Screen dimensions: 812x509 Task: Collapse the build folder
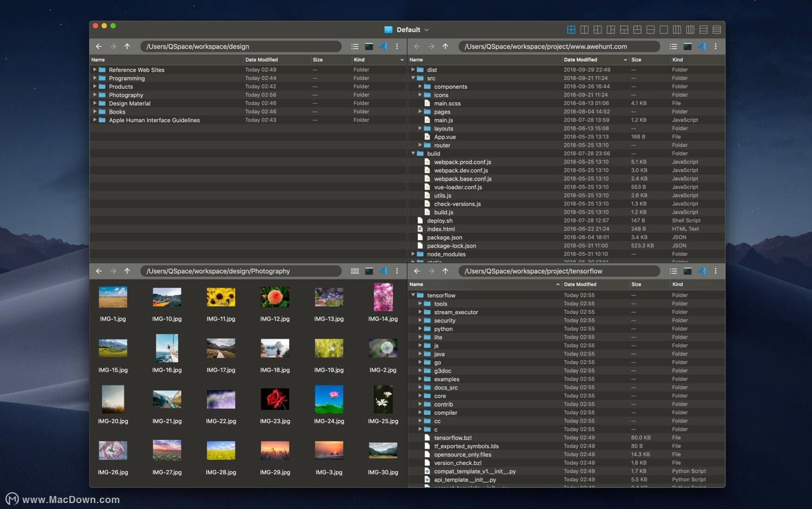point(413,153)
